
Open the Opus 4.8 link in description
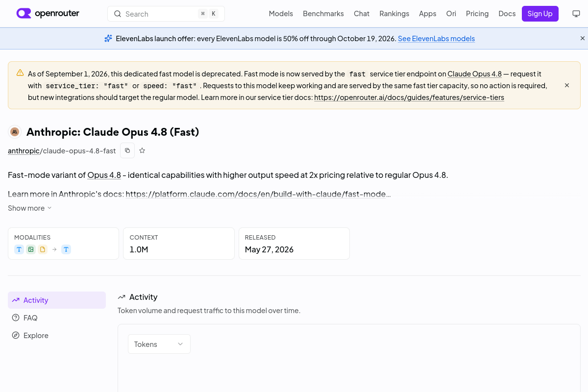(x=104, y=175)
